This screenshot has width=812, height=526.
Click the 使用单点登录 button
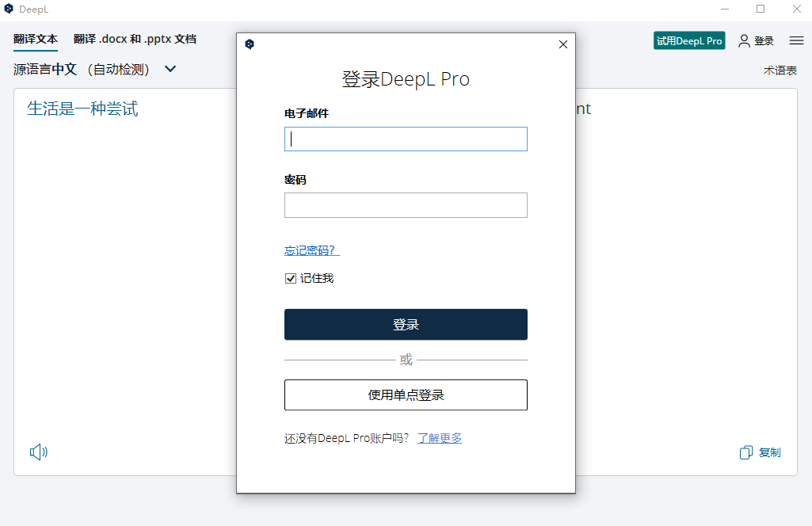click(x=406, y=395)
